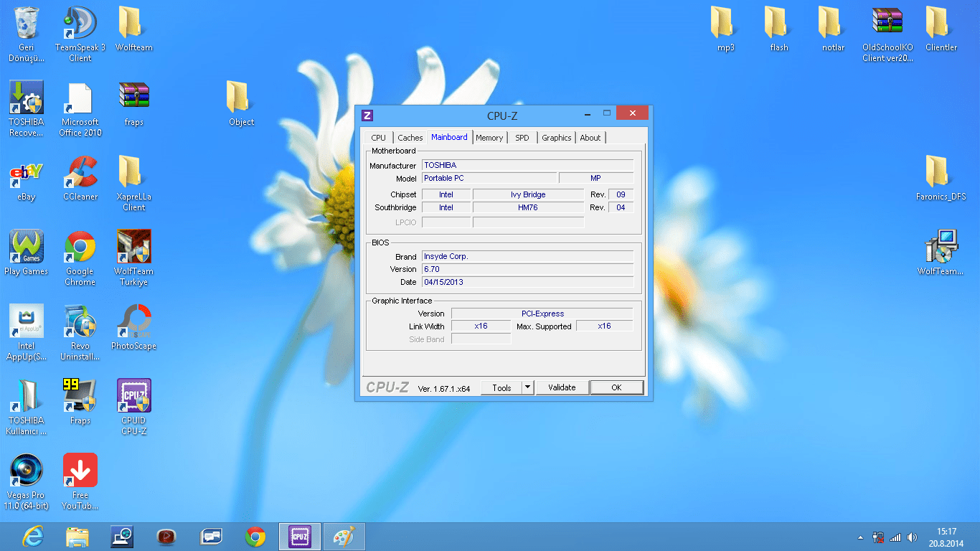The height and width of the screenshot is (551, 980).
Task: Click the Link Width 'x16' value
Action: [481, 326]
